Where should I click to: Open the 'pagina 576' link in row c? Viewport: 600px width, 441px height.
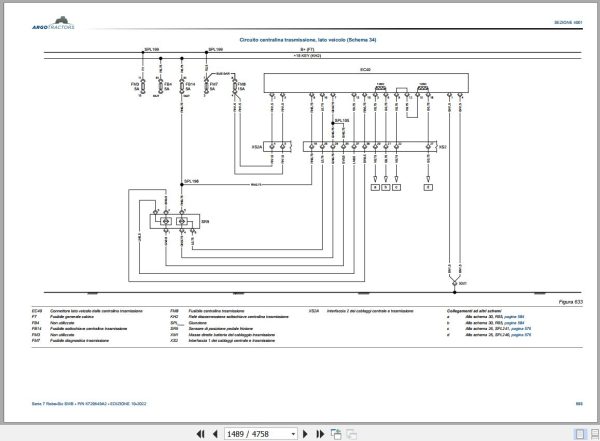(521, 329)
